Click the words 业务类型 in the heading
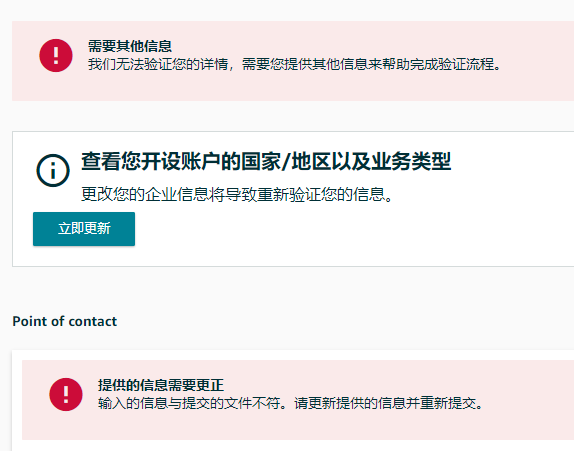This screenshot has width=574, height=451. click(x=411, y=161)
